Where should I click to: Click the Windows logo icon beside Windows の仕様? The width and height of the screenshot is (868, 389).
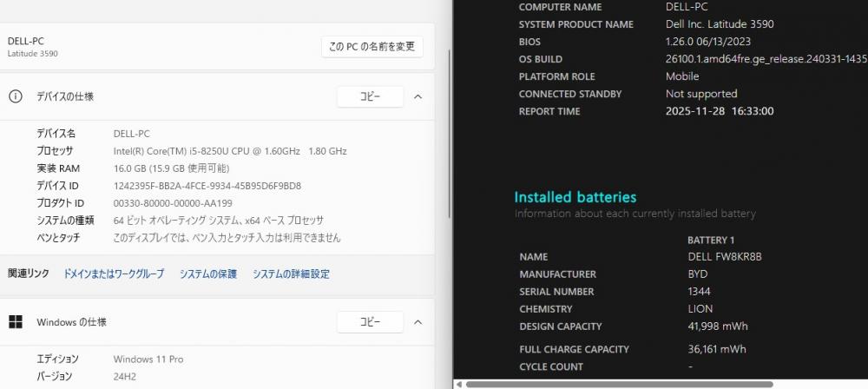pos(16,322)
